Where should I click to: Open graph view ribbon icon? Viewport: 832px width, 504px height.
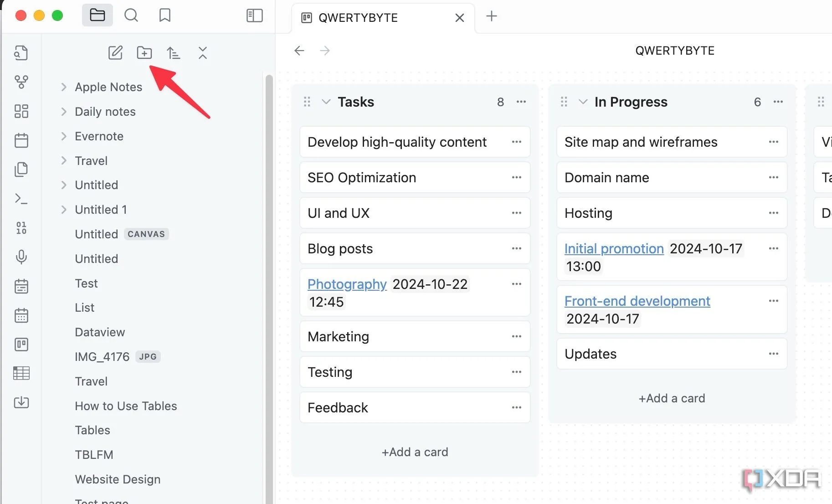(x=21, y=82)
